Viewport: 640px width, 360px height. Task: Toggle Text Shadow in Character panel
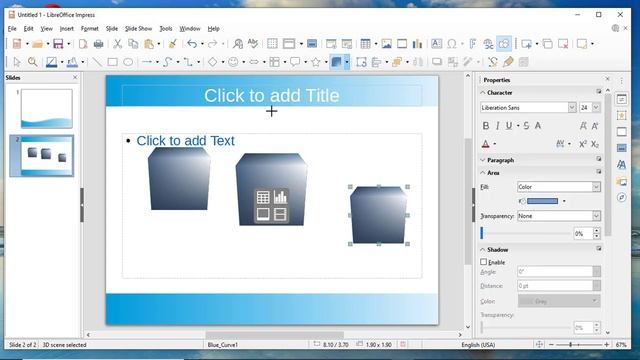tap(538, 126)
